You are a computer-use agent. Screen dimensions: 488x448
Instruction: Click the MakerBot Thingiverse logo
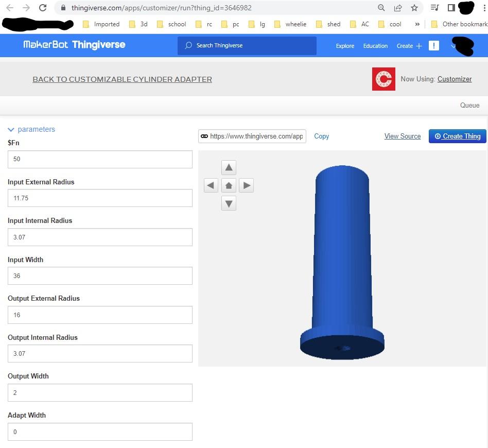(74, 45)
